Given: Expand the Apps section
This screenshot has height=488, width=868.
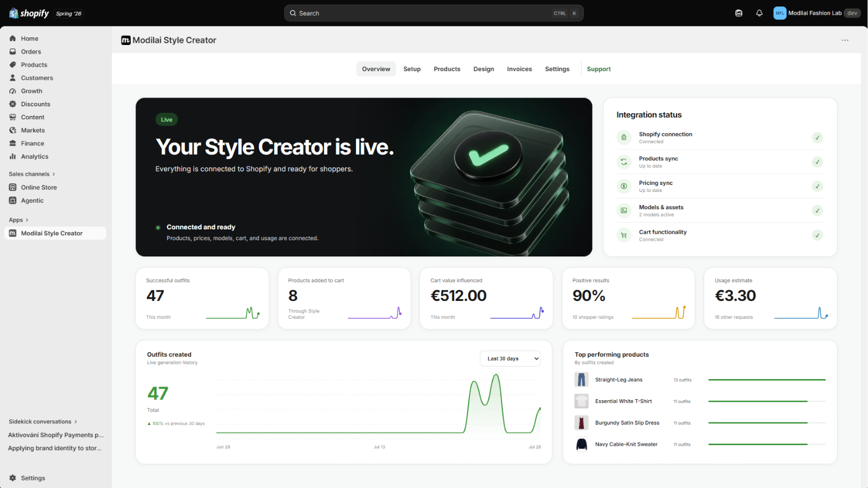Looking at the screenshot, I should 18,220.
